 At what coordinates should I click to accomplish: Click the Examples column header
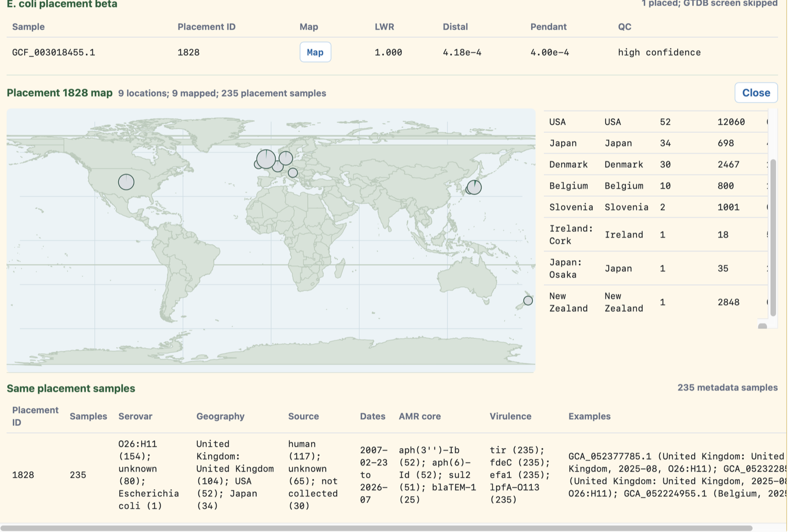(x=589, y=416)
